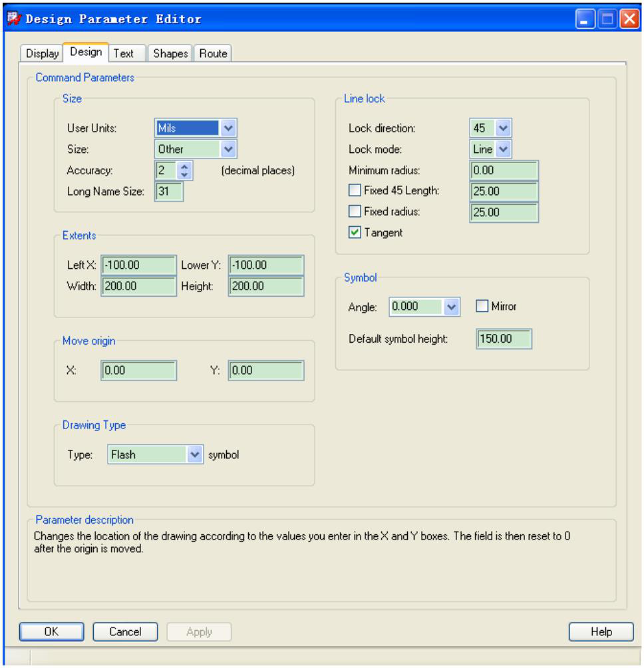Click the Cancel button
Image resolution: width=644 pixels, height=668 pixels.
125,631
